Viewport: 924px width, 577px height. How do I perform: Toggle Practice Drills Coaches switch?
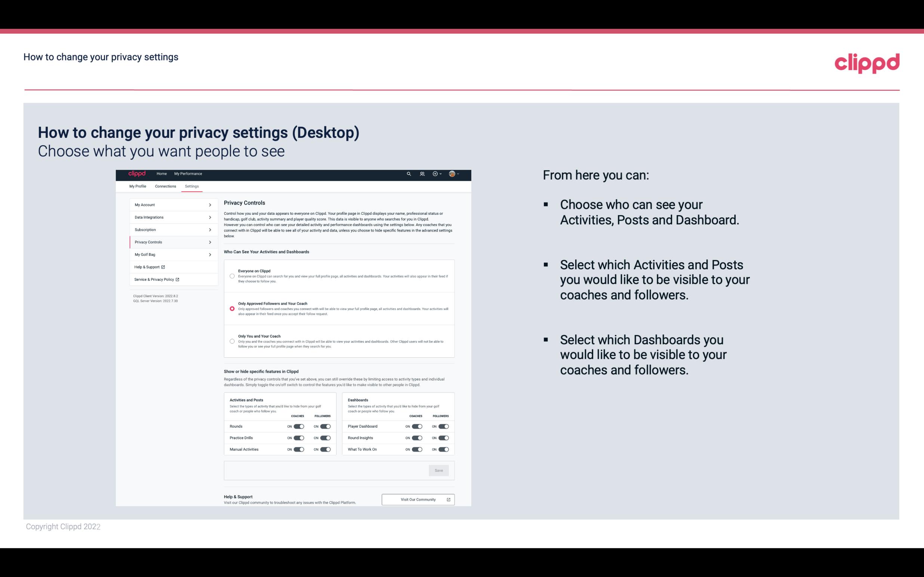point(299,437)
